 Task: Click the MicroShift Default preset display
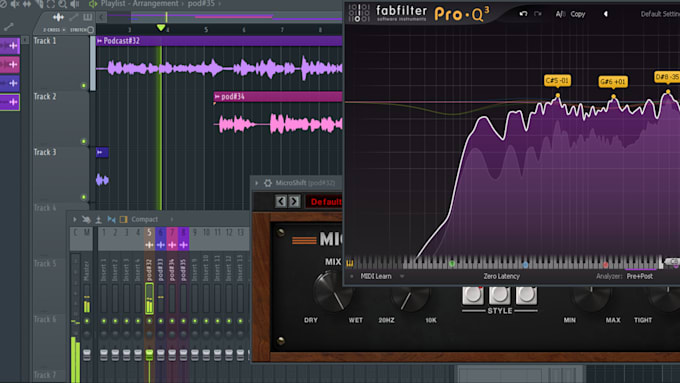point(324,202)
